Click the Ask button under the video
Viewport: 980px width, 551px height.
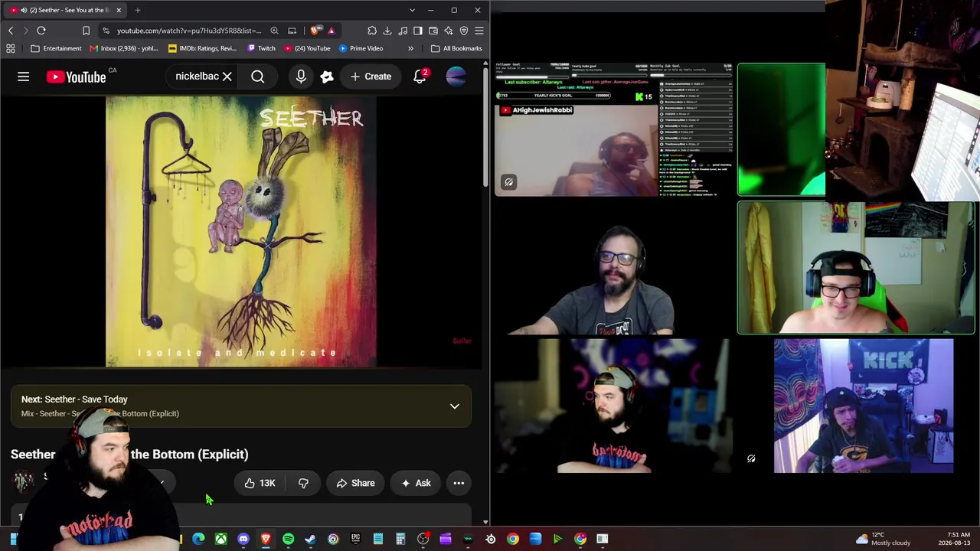click(x=416, y=483)
